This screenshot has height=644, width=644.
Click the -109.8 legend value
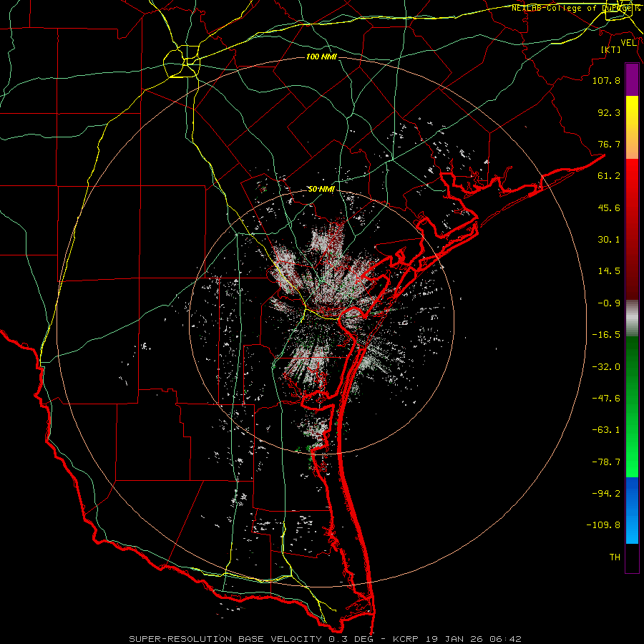pyautogui.click(x=603, y=526)
